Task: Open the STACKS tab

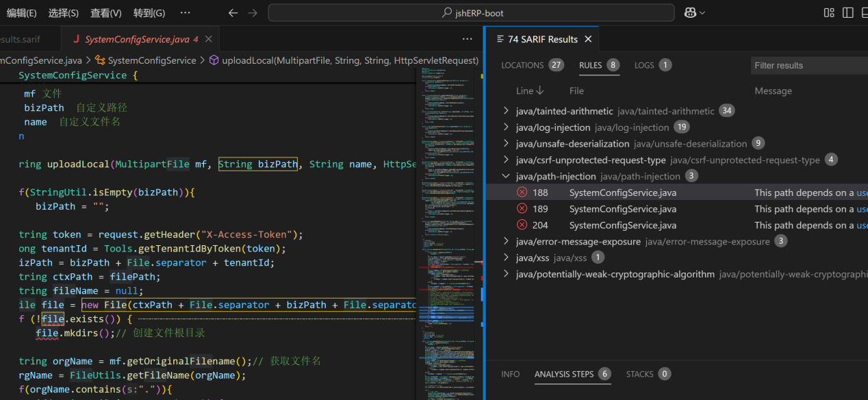Action: [639, 374]
